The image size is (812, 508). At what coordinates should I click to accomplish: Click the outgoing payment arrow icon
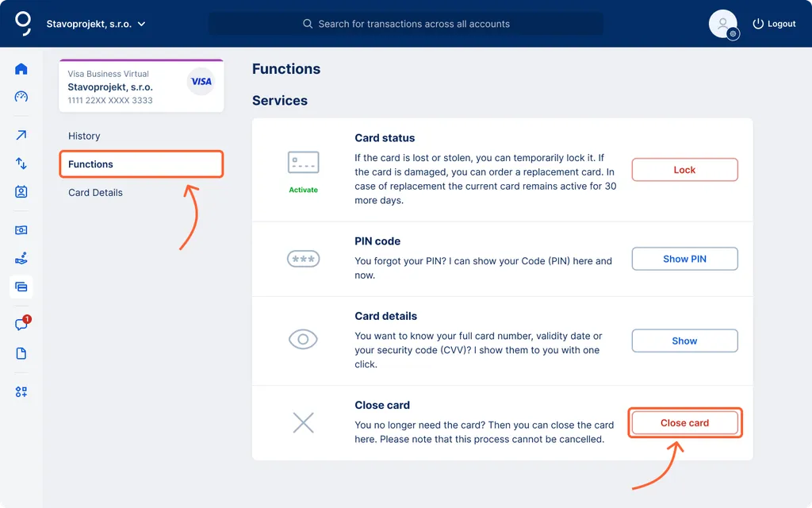(21, 136)
